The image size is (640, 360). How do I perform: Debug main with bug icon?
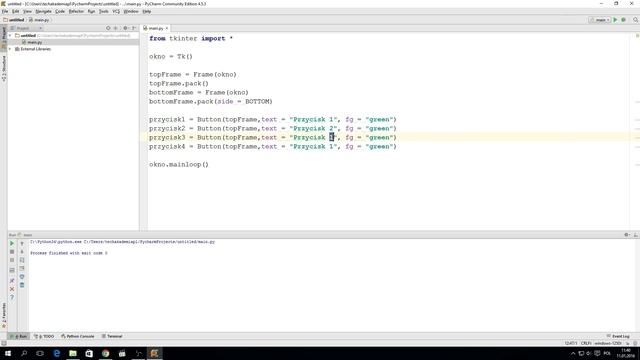point(623,20)
